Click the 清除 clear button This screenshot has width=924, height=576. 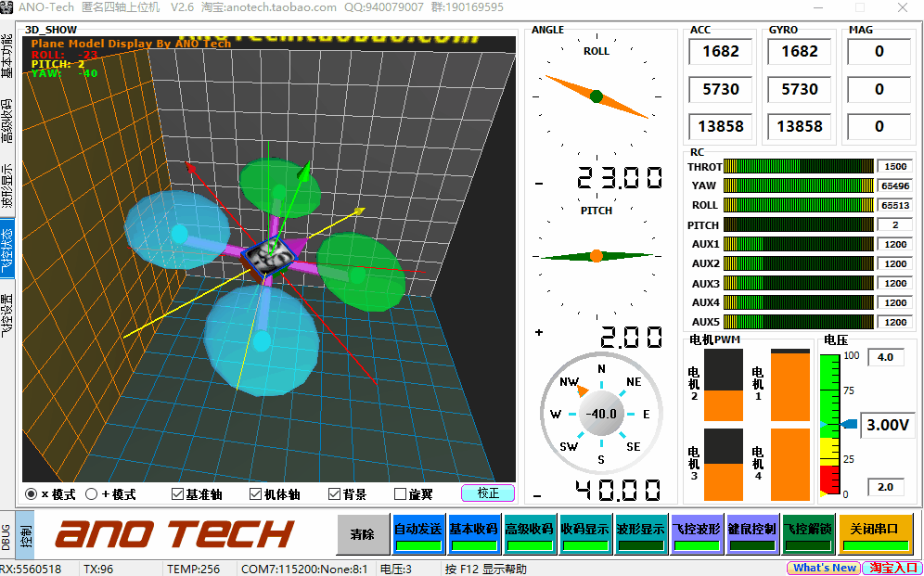(x=363, y=534)
